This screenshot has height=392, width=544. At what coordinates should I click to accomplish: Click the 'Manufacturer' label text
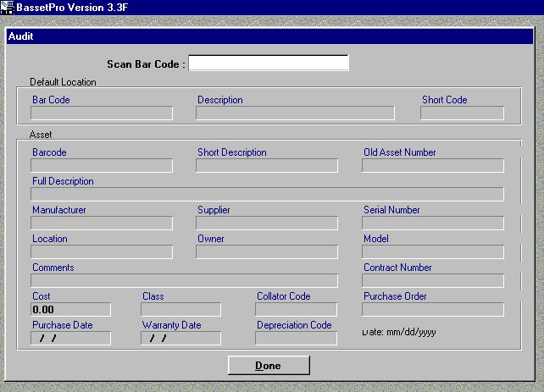click(59, 210)
